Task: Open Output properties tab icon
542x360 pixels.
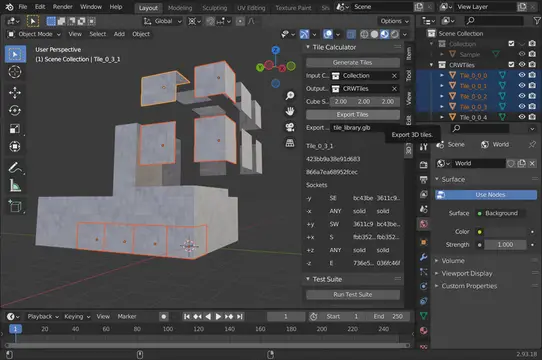Action: tap(424, 179)
